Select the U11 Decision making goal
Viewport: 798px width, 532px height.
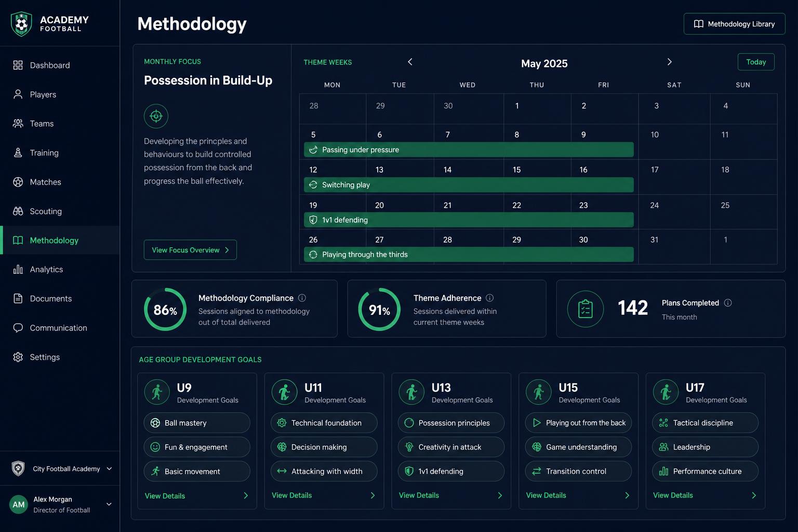[324, 447]
